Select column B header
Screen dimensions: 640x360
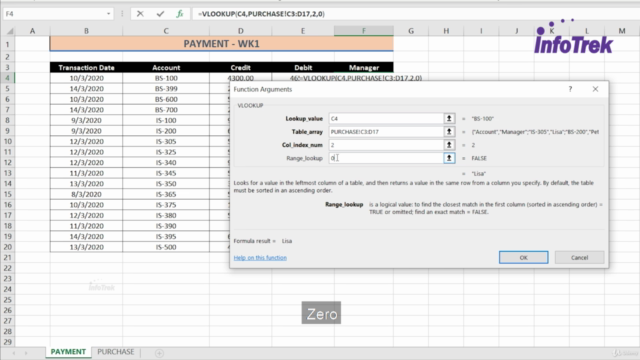tap(86, 31)
